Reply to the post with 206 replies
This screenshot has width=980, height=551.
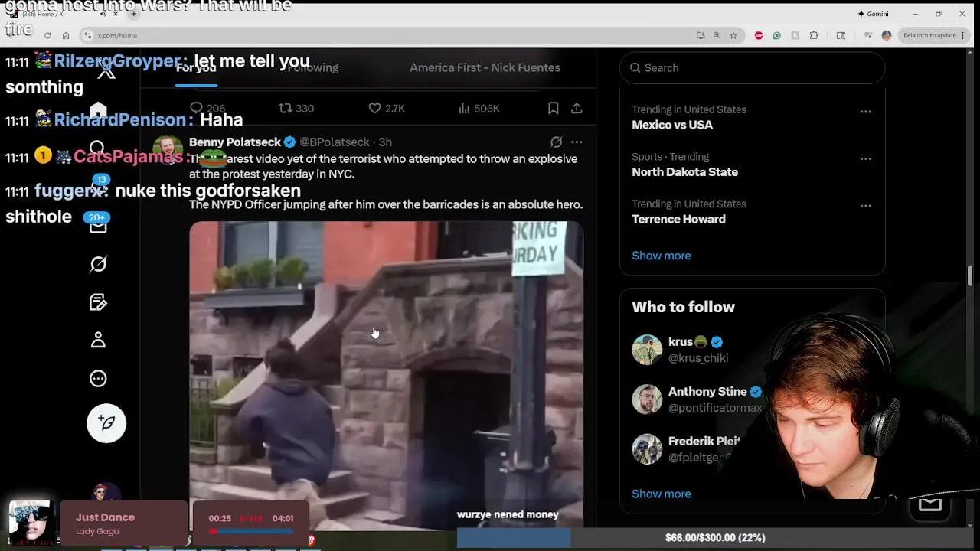(207, 108)
